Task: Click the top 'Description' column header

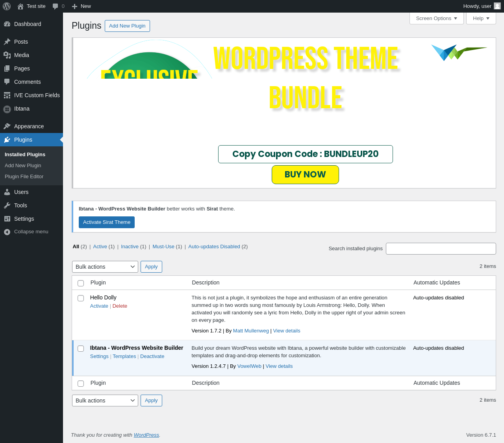Action: point(206,282)
